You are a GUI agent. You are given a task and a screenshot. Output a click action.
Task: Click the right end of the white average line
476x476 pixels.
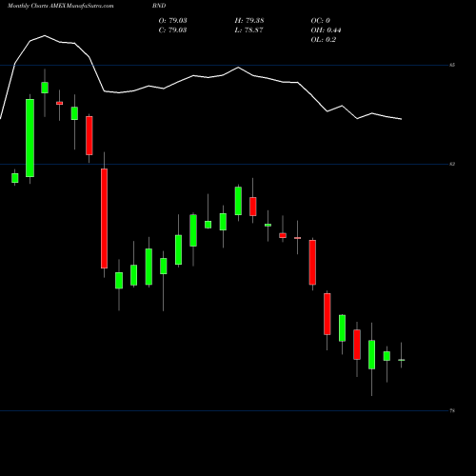click(402, 119)
